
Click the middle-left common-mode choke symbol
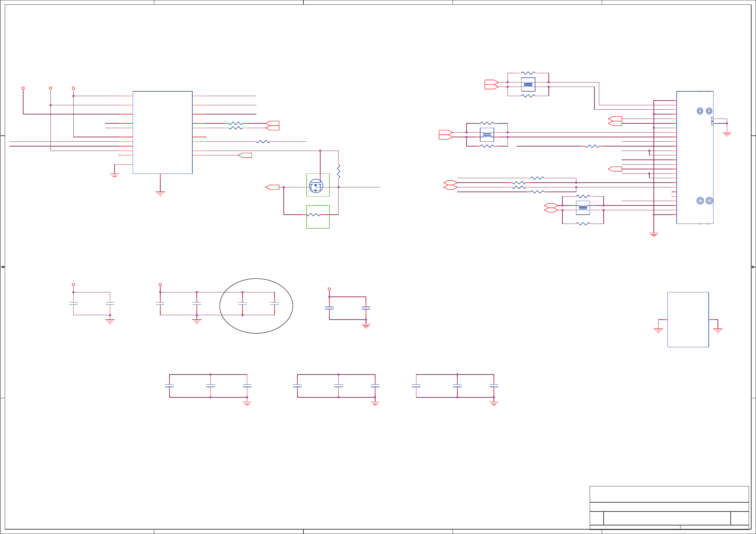[487, 134]
